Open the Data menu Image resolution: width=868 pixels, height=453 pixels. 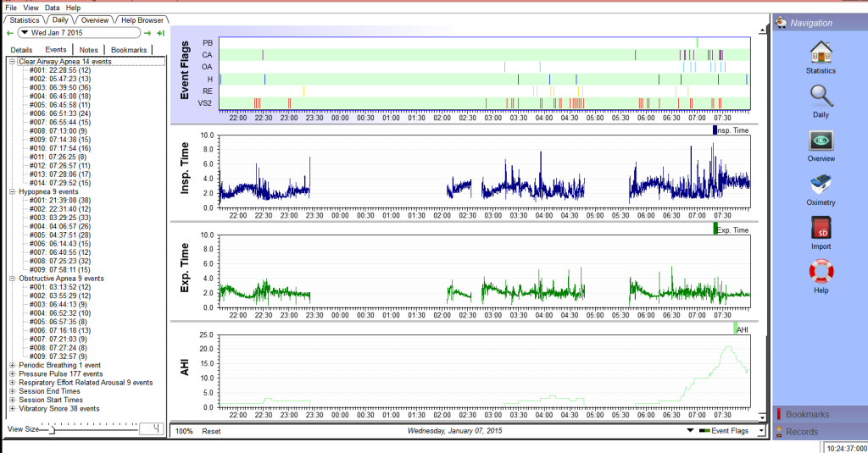point(52,8)
